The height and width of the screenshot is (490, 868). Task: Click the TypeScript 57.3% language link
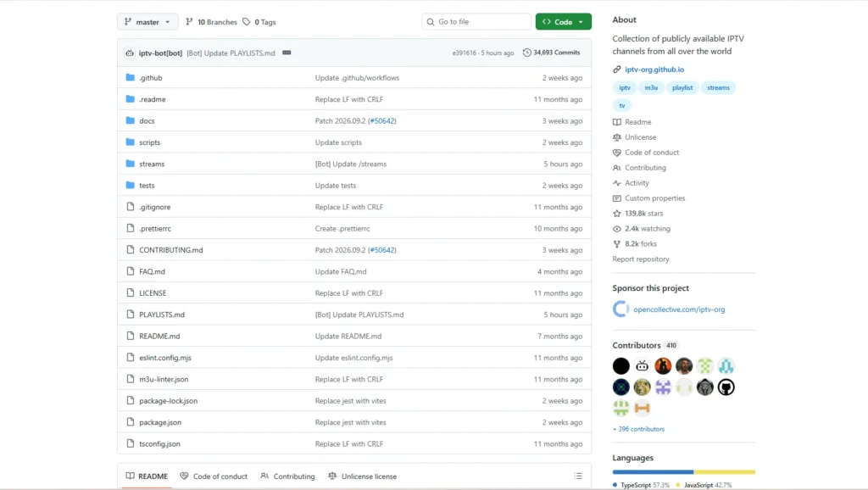(x=641, y=485)
